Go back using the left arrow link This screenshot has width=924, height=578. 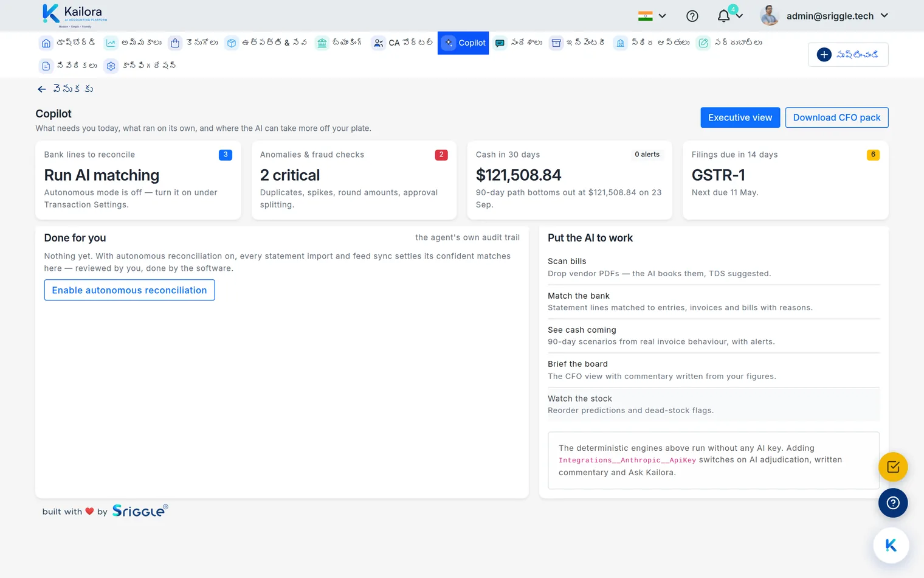click(64, 89)
